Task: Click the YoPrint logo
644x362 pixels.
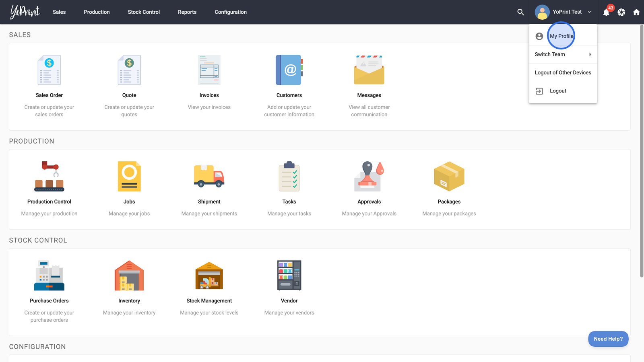Action: [25, 12]
